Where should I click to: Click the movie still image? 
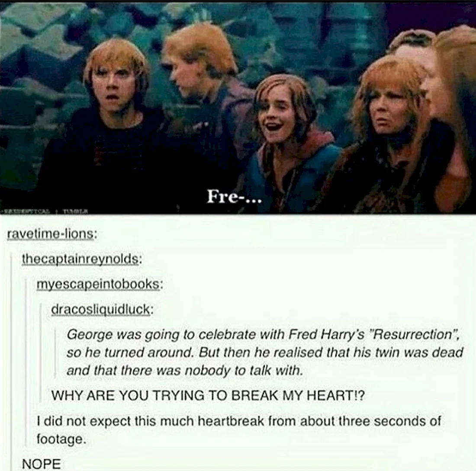pyautogui.click(x=238, y=107)
